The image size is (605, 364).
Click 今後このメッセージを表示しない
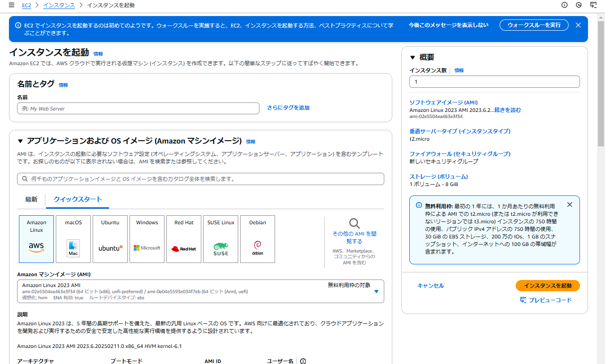pos(449,25)
